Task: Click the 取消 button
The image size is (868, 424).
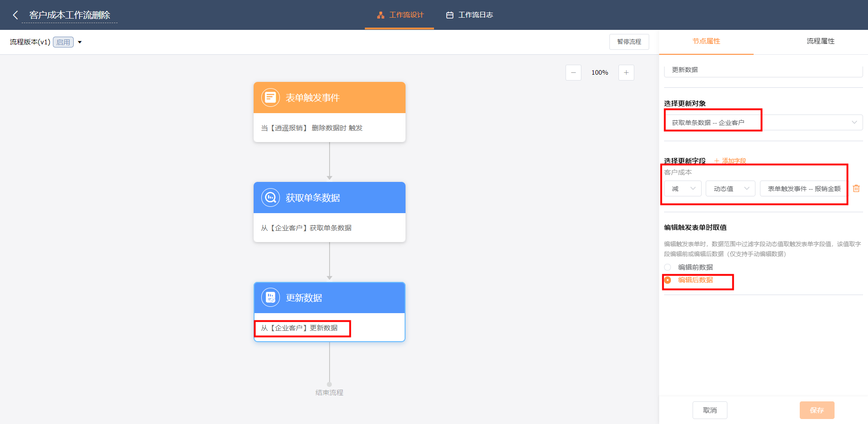Action: point(710,410)
